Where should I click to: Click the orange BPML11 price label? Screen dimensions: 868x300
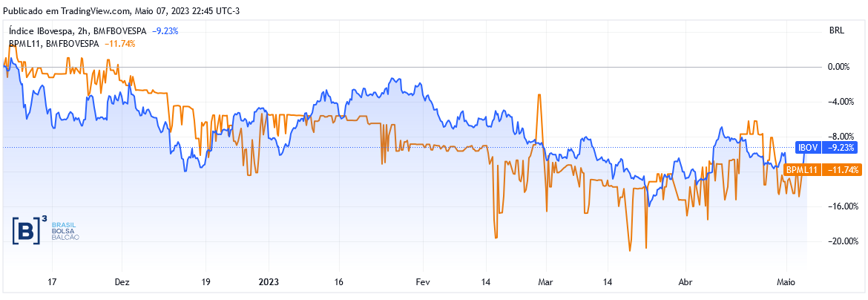pyautogui.click(x=803, y=170)
